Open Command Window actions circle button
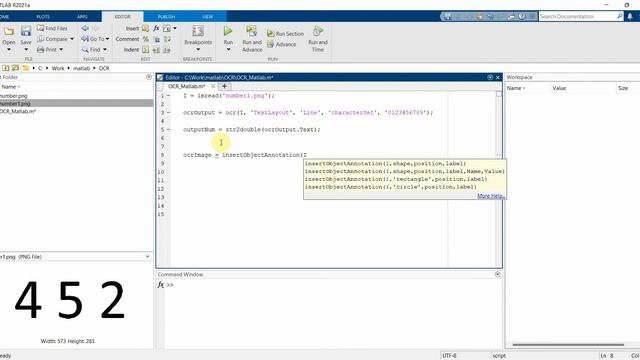The height and width of the screenshot is (360, 640). tap(498, 274)
